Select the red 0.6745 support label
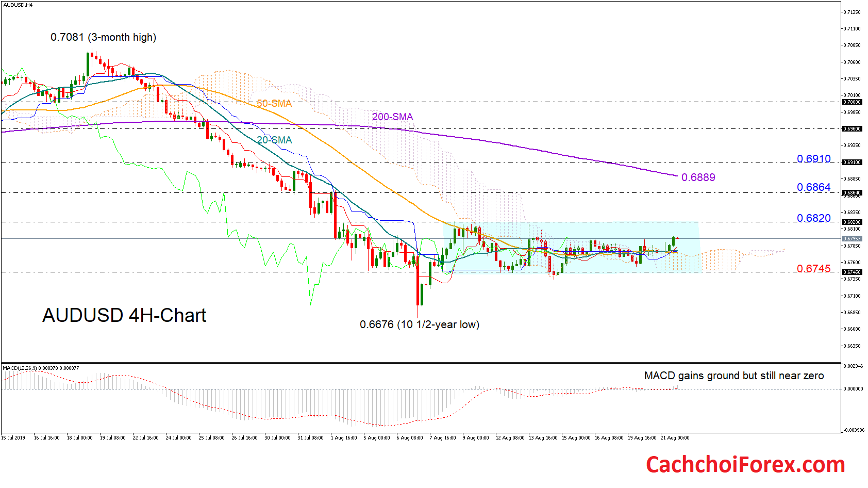This screenshot has width=868, height=488. click(x=814, y=269)
